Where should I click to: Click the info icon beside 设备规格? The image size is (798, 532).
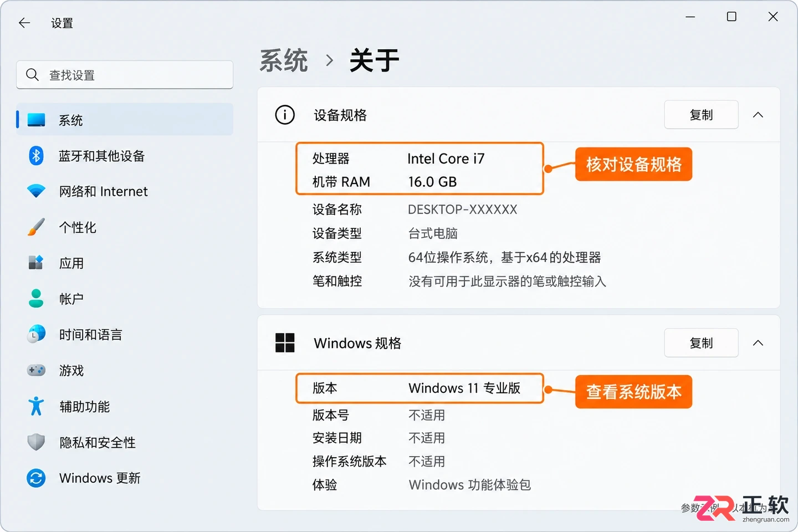click(285, 115)
